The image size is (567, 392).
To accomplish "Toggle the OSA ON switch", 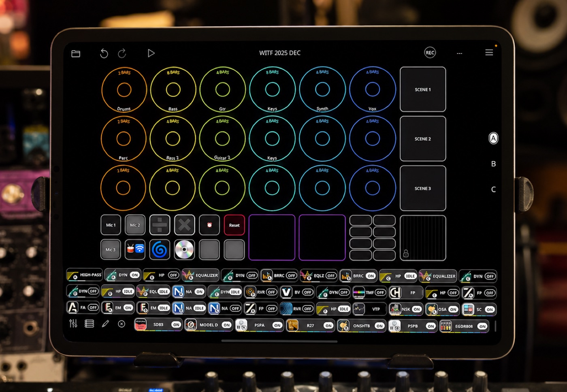I will [453, 309].
